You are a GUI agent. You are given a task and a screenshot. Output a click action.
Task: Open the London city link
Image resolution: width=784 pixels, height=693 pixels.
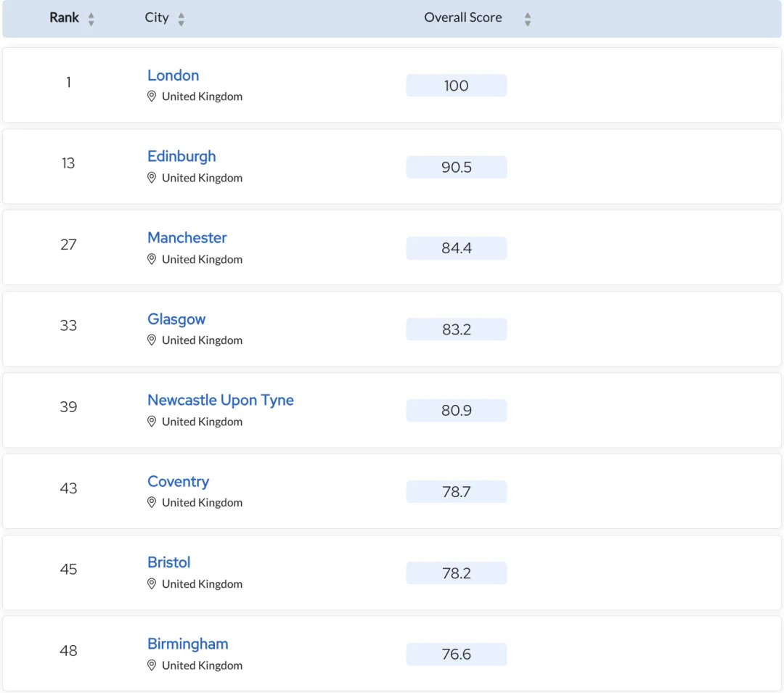click(173, 75)
